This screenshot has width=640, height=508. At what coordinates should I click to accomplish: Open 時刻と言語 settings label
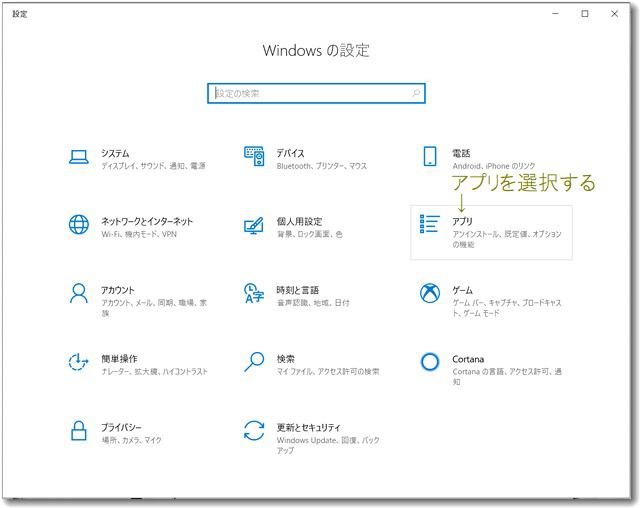tap(298, 290)
